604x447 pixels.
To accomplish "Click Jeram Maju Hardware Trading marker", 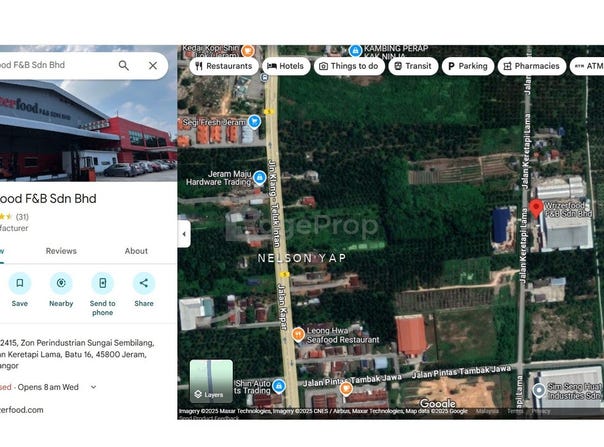I will (260, 178).
